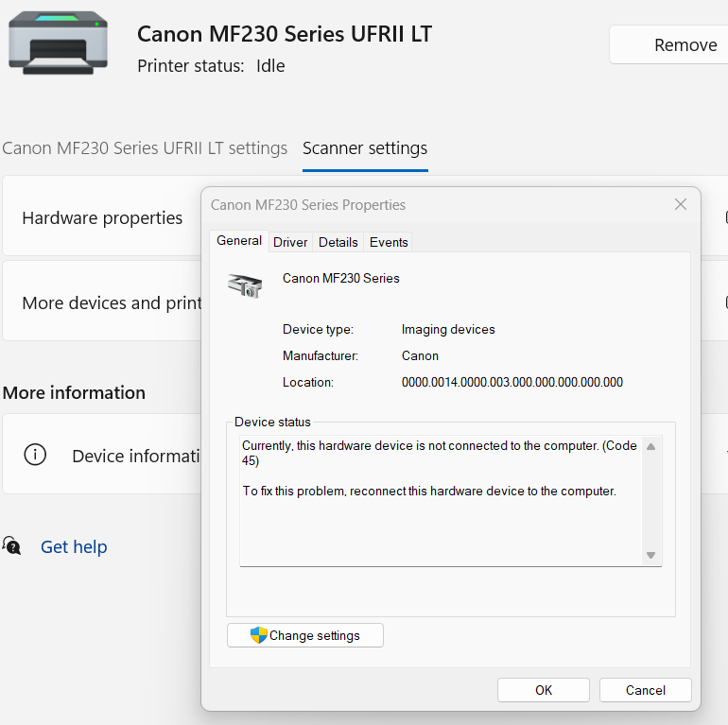Cancel the Properties dialog

coord(645,690)
